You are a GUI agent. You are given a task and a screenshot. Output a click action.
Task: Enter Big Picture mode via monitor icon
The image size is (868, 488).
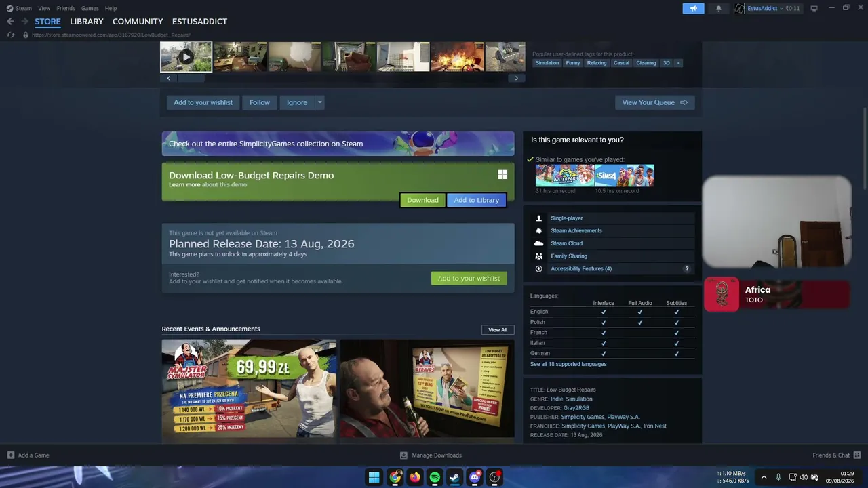point(814,8)
